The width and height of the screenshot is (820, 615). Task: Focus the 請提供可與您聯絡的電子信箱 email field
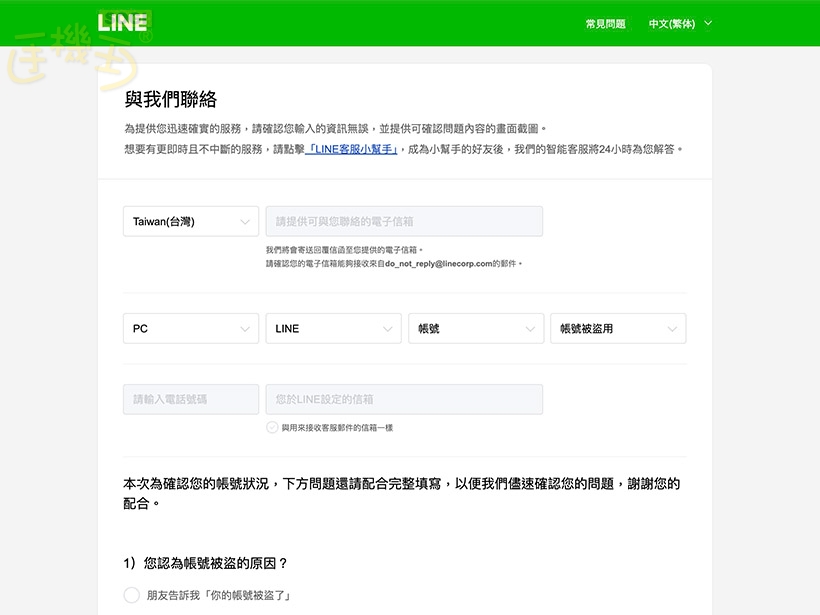pyautogui.click(x=404, y=221)
